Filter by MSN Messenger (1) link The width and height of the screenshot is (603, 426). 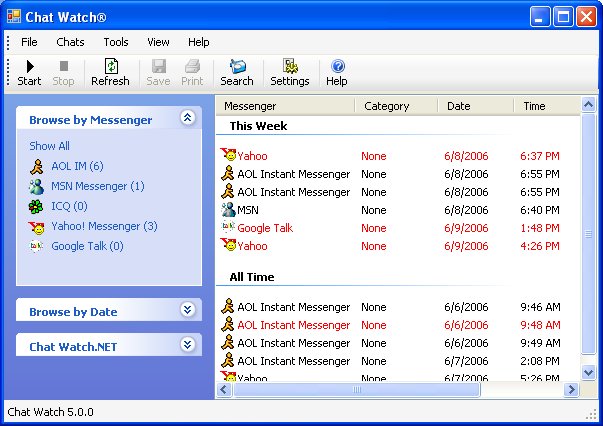tap(98, 186)
